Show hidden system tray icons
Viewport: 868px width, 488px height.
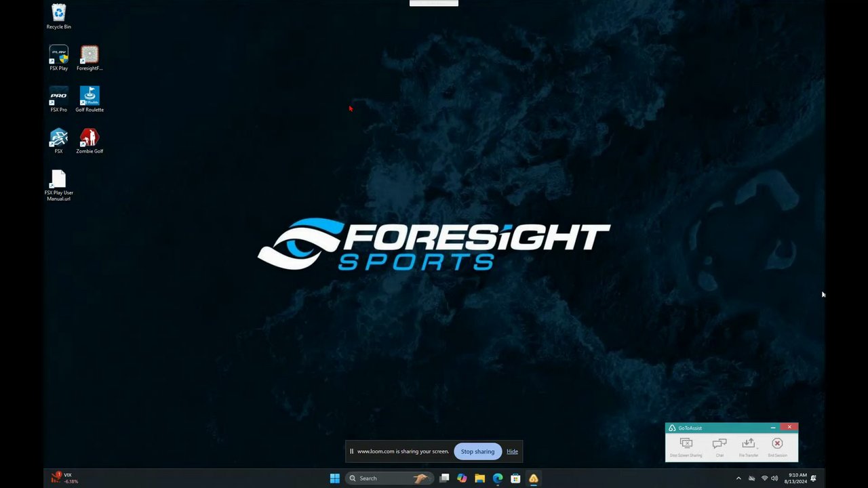(738, 479)
